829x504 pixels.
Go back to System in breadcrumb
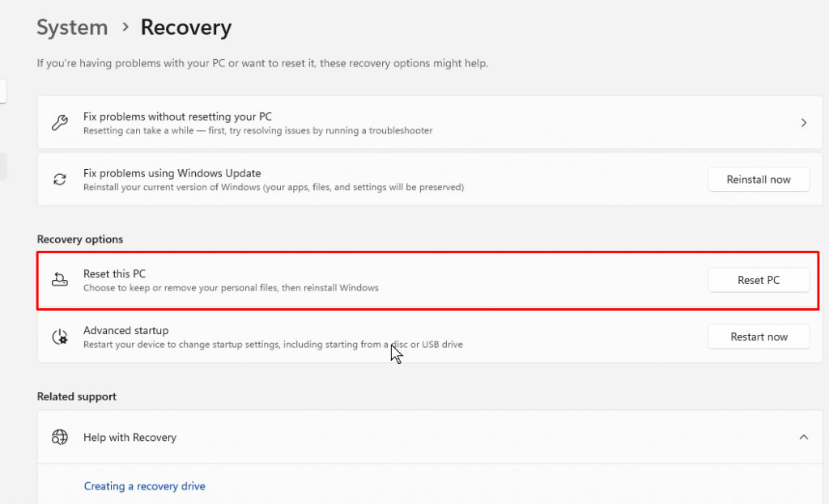(x=72, y=28)
